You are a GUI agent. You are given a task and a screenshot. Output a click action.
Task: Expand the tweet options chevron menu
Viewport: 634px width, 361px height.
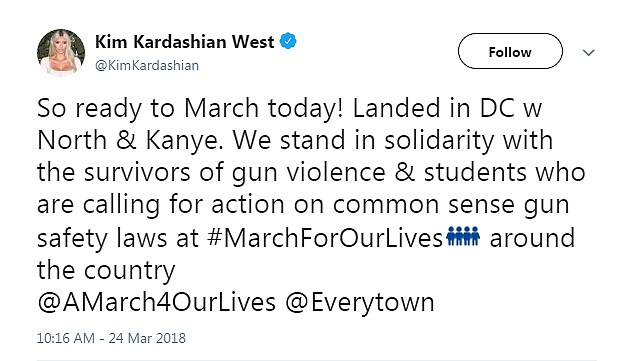[x=589, y=52]
